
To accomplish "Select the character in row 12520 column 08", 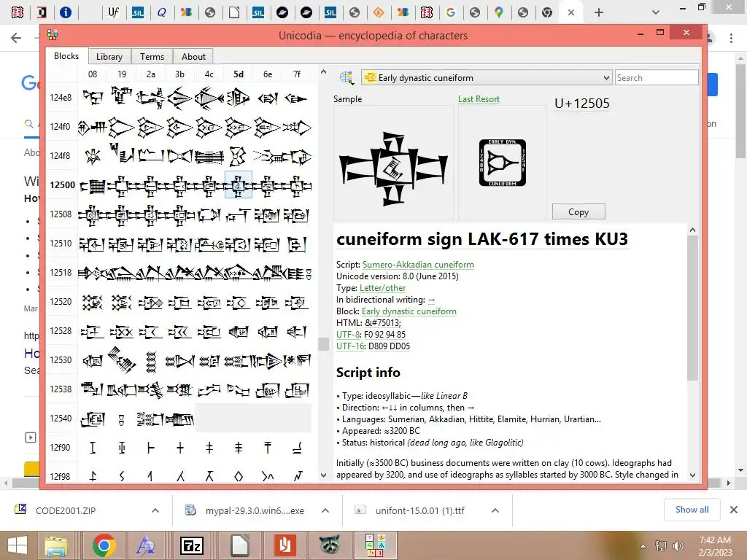I will (93, 302).
